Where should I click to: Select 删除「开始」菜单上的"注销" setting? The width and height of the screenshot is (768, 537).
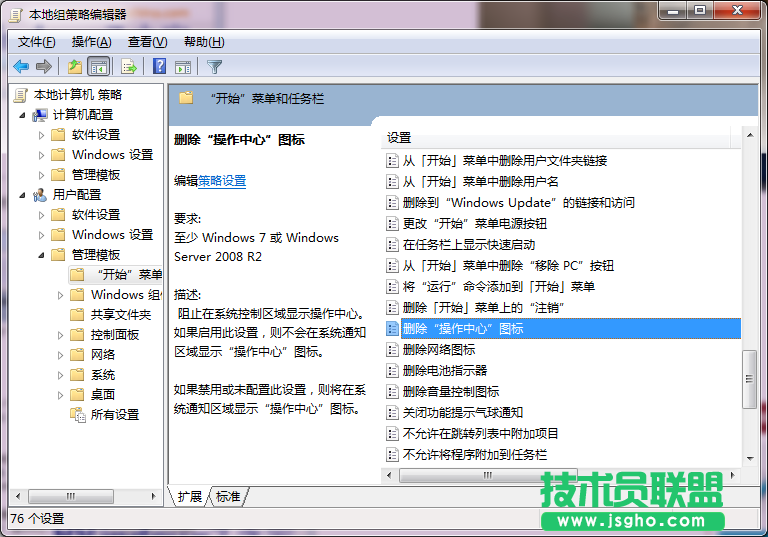point(483,308)
